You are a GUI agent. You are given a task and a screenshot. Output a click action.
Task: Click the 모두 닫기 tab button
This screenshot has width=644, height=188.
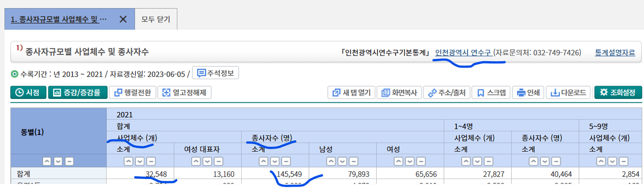pos(156,19)
